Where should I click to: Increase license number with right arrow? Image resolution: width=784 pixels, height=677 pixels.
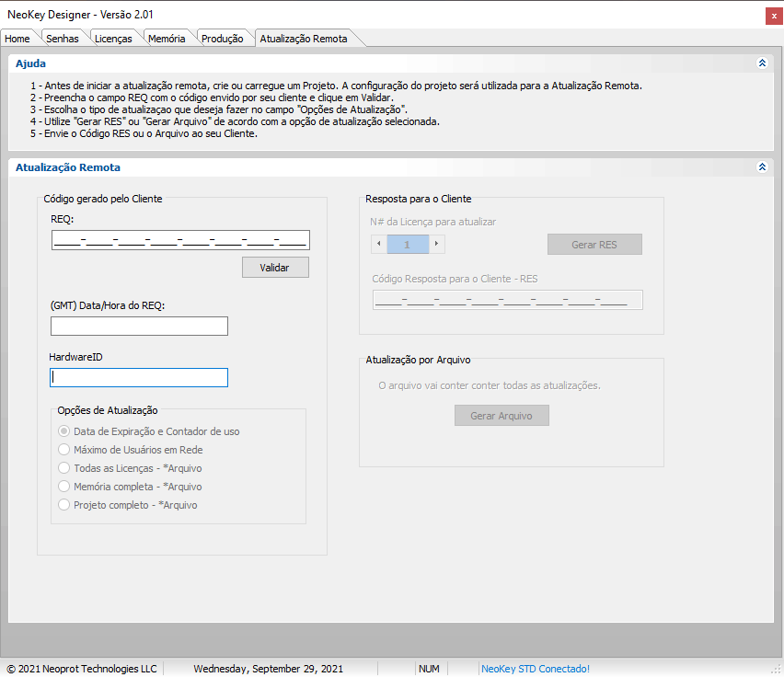(437, 244)
